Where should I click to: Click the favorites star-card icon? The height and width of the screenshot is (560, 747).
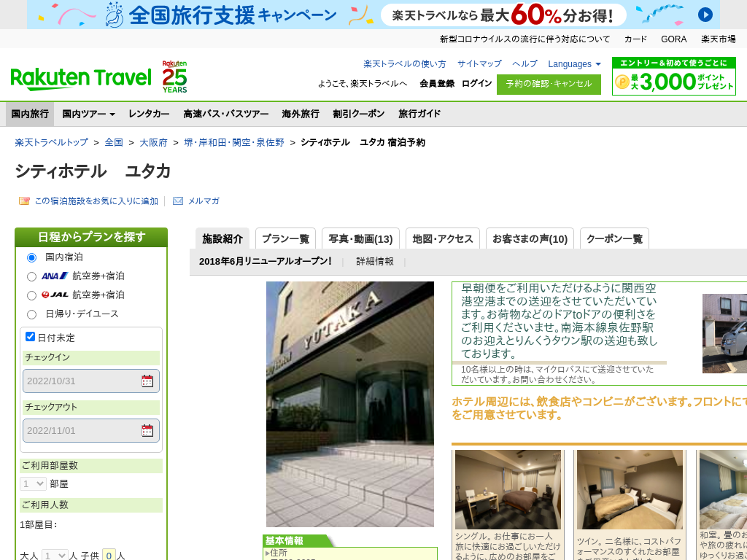(24, 201)
